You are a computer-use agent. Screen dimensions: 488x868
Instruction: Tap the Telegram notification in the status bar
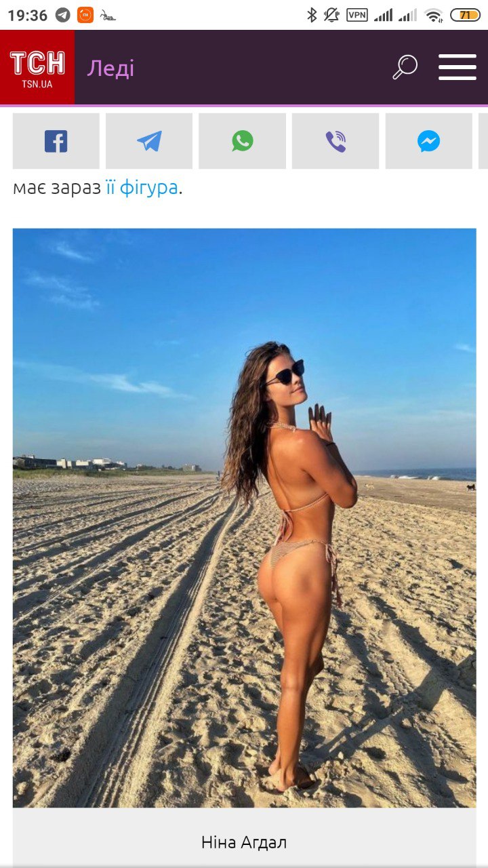[63, 15]
